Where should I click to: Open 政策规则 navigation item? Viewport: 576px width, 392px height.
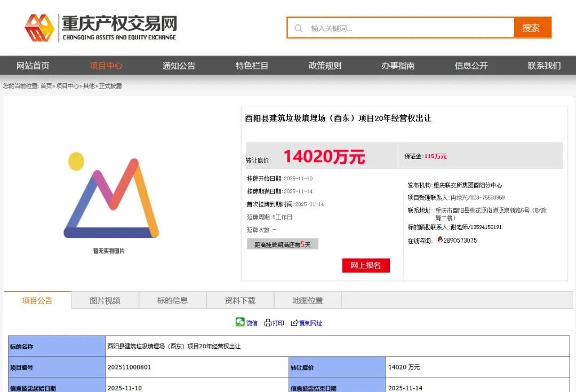pos(325,66)
